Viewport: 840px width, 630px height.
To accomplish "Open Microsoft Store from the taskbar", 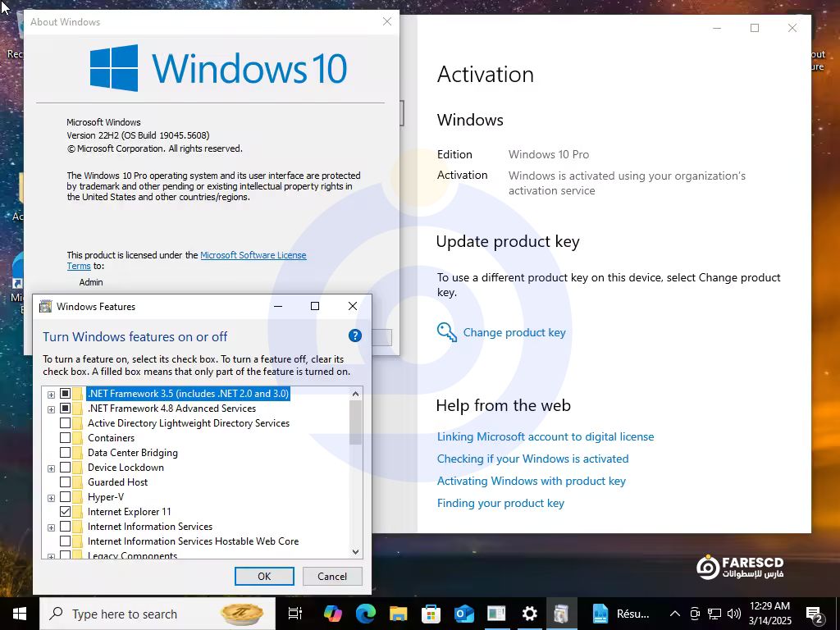I will click(431, 614).
